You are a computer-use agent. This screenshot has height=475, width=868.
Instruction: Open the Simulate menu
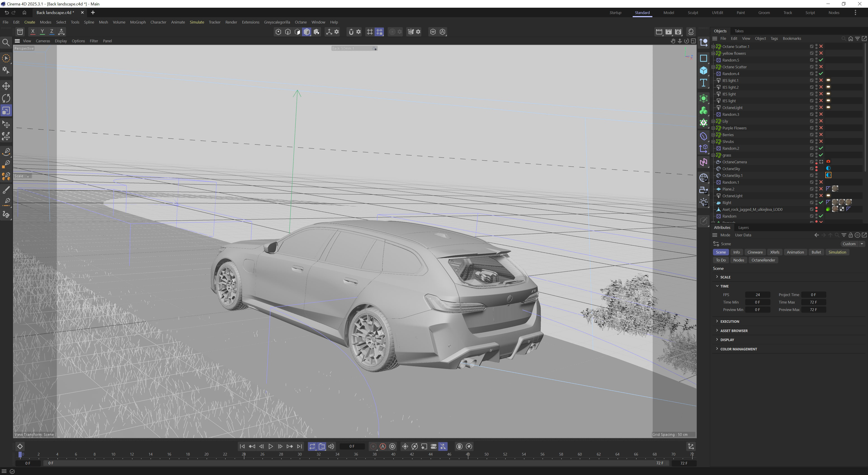197,22
